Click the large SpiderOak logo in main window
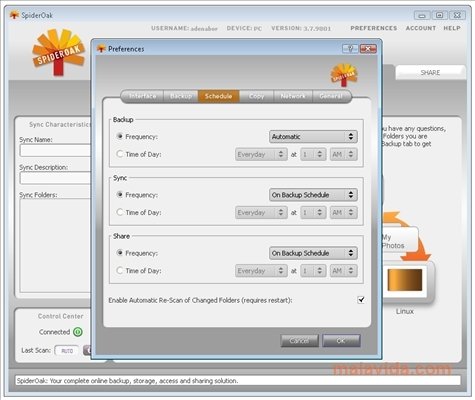The image size is (475, 400). pyautogui.click(x=58, y=52)
